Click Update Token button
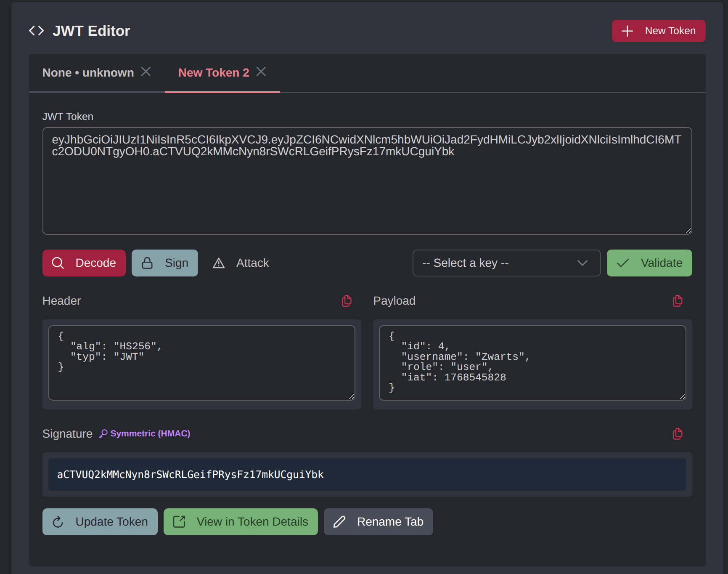This screenshot has height=574, width=728. pyautogui.click(x=100, y=522)
